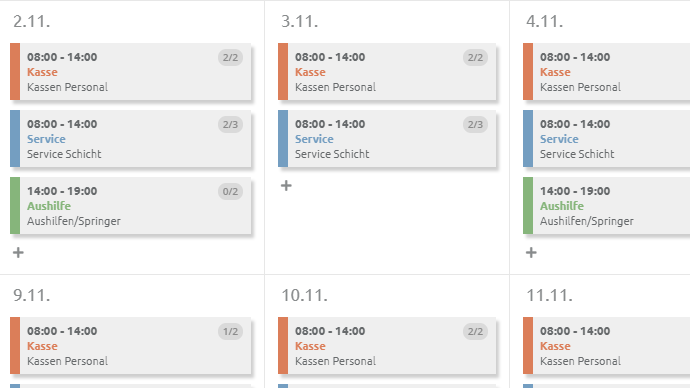This screenshot has width=690, height=388.
Task: Click the 9.11. date heading
Action: (32, 295)
